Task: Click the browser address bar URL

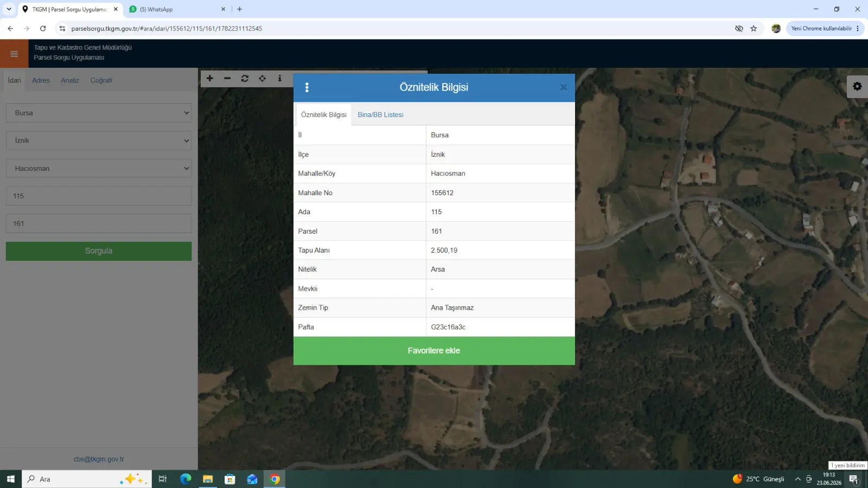Action: (167, 28)
